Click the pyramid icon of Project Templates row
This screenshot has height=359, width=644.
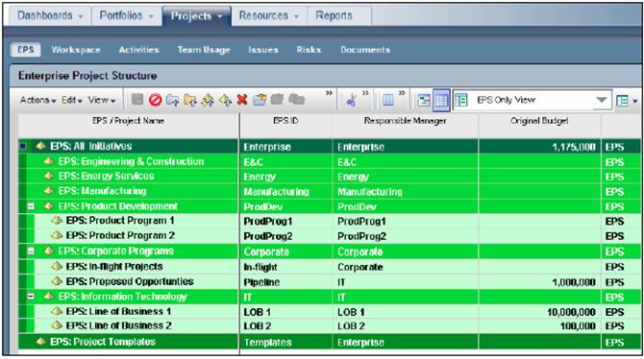[40, 342]
